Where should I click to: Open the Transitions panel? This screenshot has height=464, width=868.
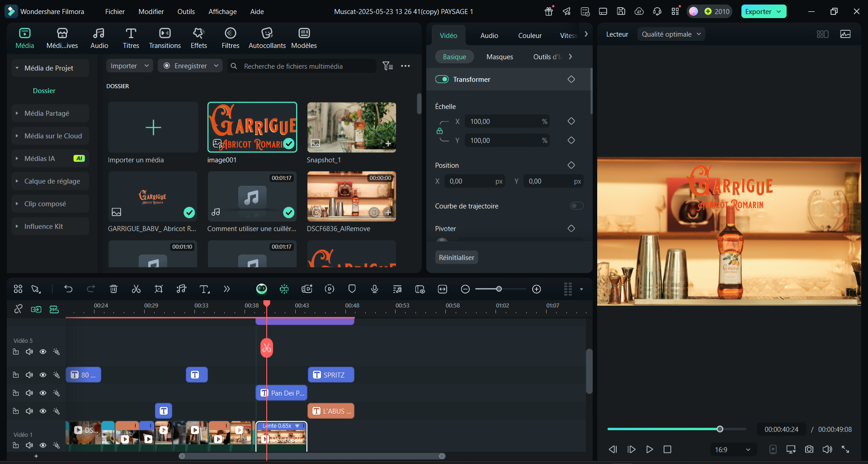click(x=165, y=38)
